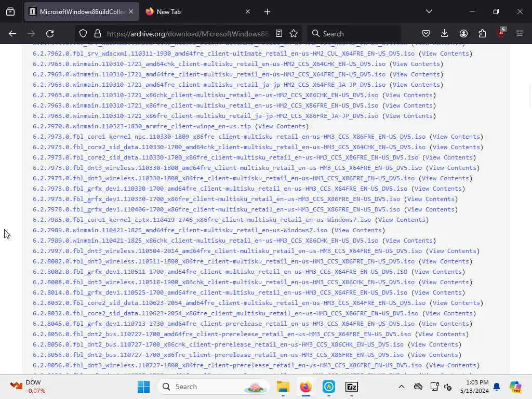Go forward to the next page

[x=31, y=34]
